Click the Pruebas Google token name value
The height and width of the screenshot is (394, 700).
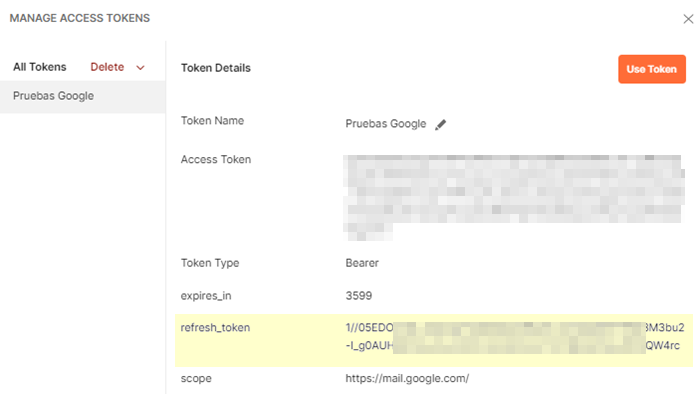point(386,124)
